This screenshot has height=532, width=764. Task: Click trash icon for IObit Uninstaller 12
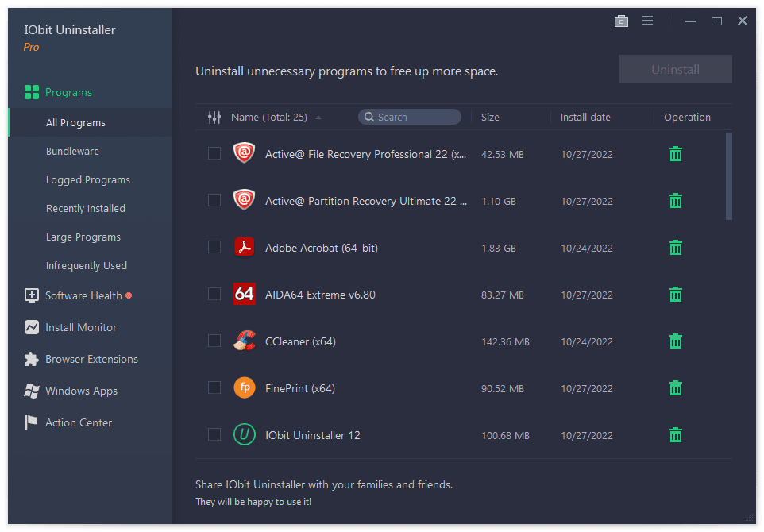[x=676, y=435]
